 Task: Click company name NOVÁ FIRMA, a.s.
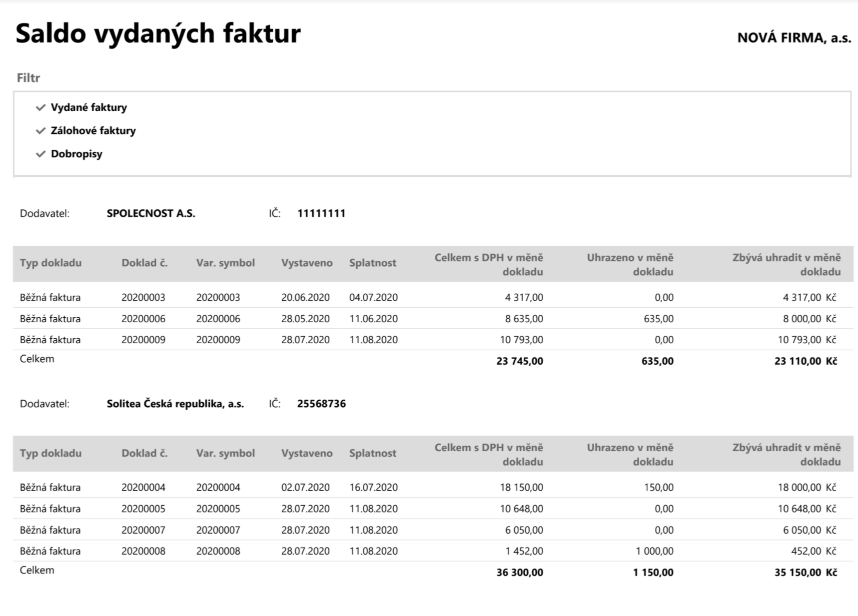point(794,38)
